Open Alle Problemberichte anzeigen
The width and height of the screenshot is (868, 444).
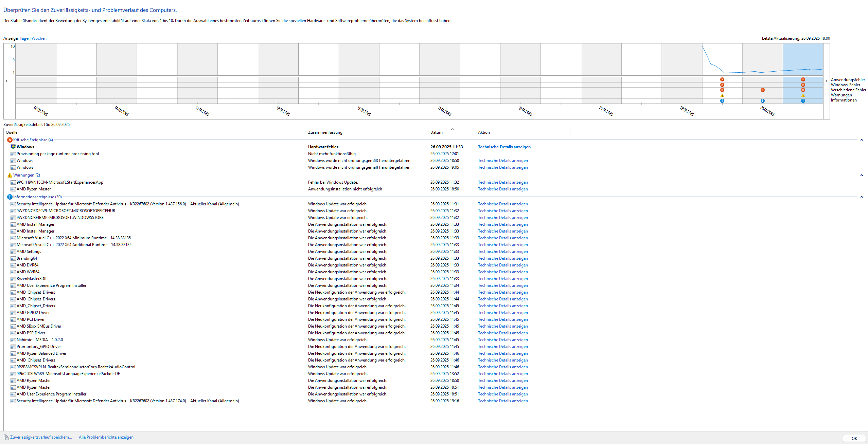pos(106,437)
